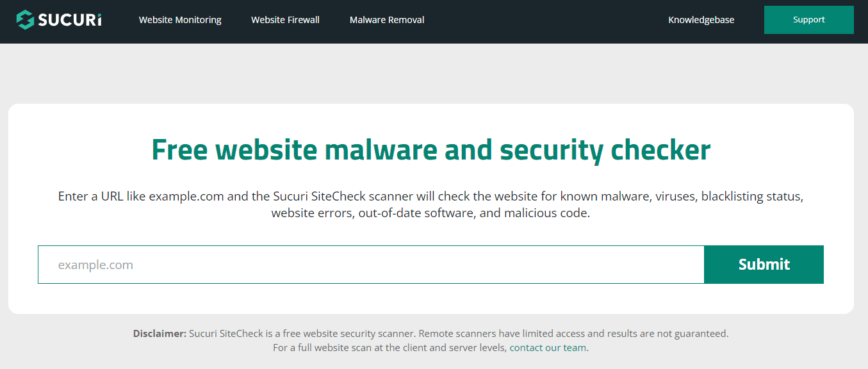Visit Website Firewall from the top navigation
This screenshot has height=369, width=868.
click(285, 20)
